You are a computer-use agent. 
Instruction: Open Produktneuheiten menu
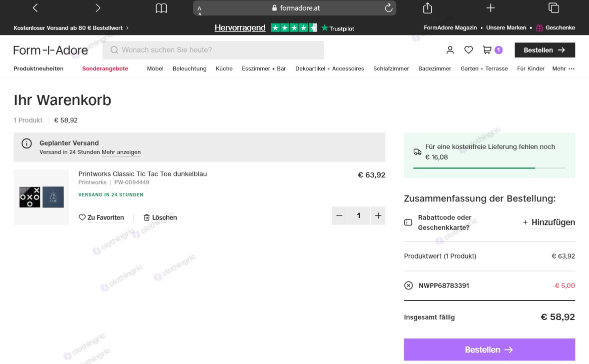point(39,68)
